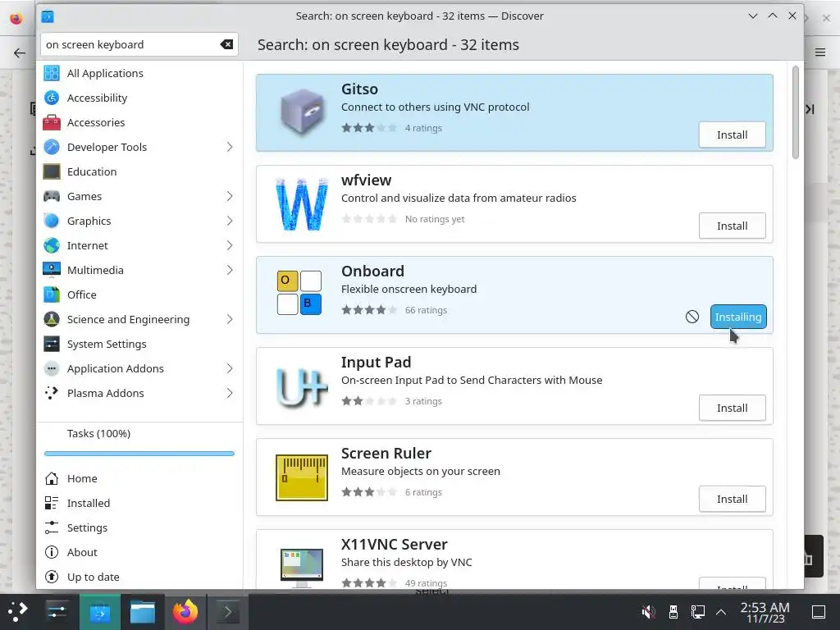The image size is (840, 630).
Task: Click the removable devices tray icon
Action: coord(673,611)
